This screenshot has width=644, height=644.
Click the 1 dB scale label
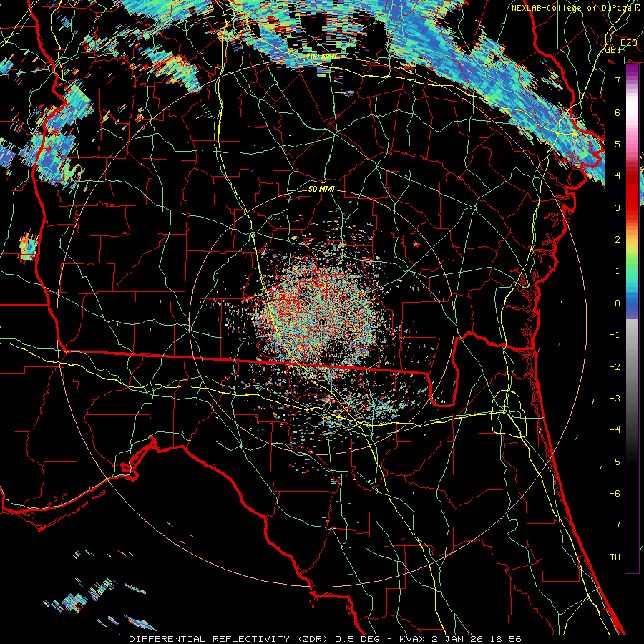pyautogui.click(x=618, y=271)
